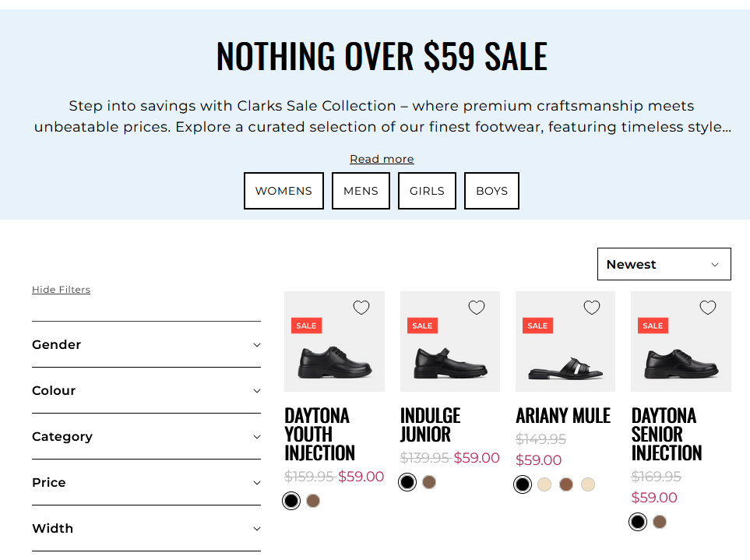Expand the Width filter
This screenshot has height=560, width=750.
146,528
